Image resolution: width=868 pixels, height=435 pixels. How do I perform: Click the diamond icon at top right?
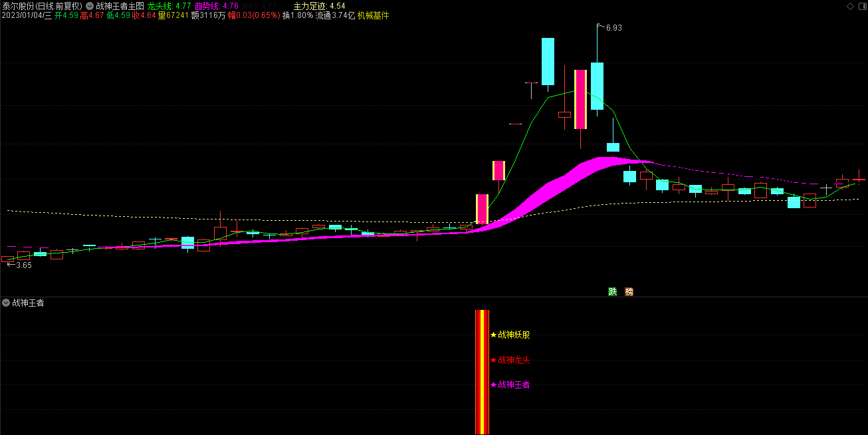pos(850,6)
